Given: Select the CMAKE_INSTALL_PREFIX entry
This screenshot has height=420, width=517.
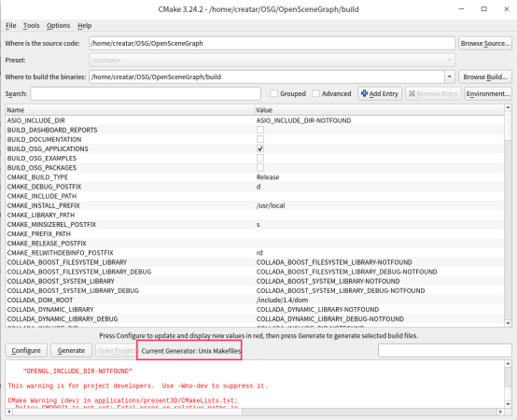Looking at the screenshot, I should pos(44,205).
